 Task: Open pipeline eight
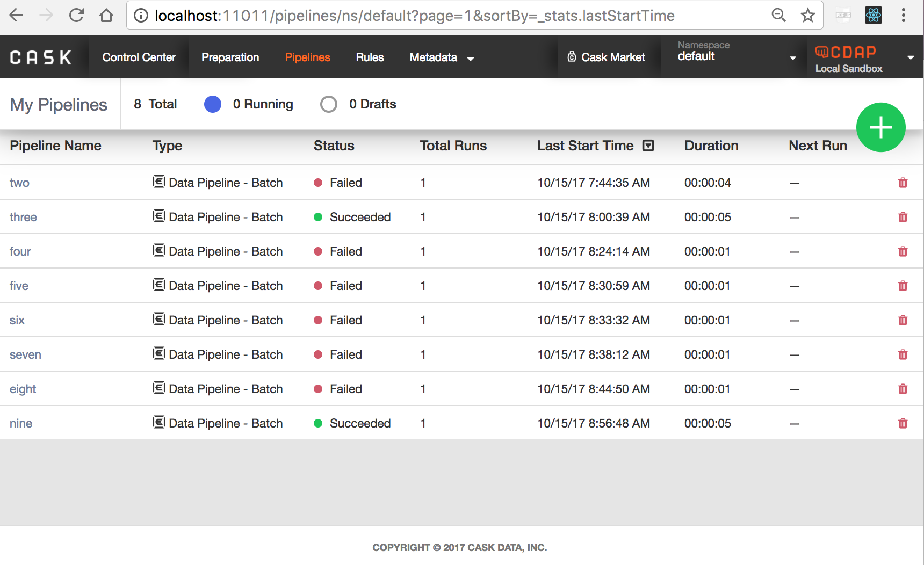pyautogui.click(x=23, y=389)
